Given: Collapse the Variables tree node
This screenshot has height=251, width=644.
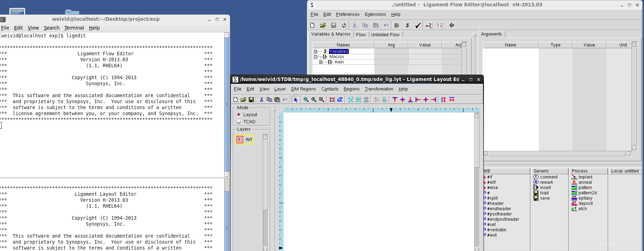Looking at the screenshot, I should (315, 51).
